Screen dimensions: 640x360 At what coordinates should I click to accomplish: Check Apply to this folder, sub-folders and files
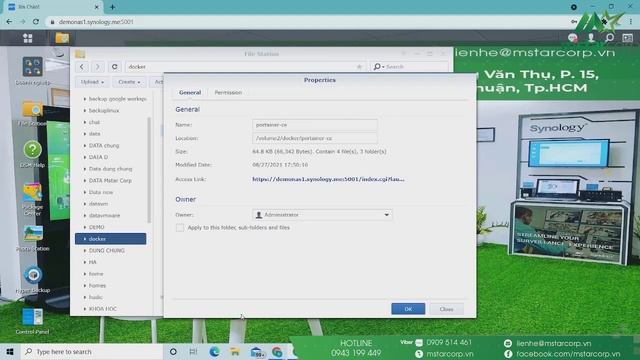[180, 228]
